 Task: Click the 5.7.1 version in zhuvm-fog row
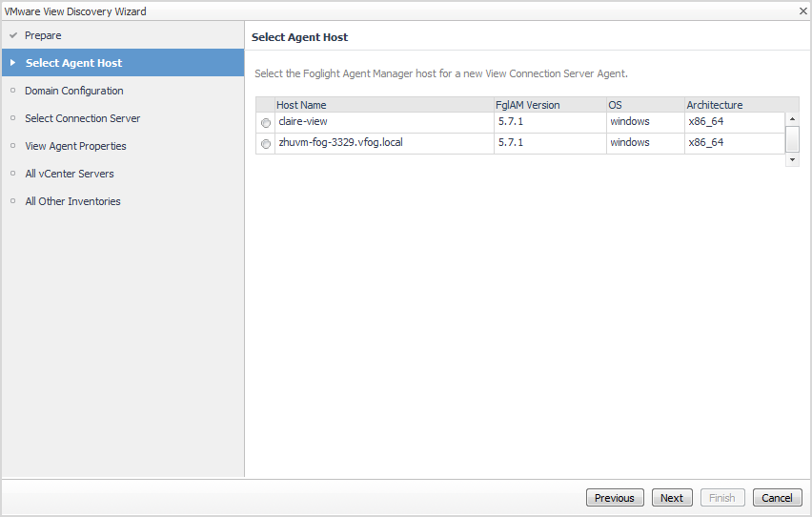[x=550, y=143]
